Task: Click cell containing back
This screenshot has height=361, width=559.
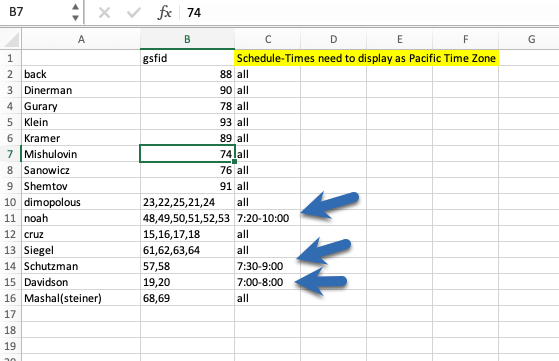Action: tap(81, 74)
